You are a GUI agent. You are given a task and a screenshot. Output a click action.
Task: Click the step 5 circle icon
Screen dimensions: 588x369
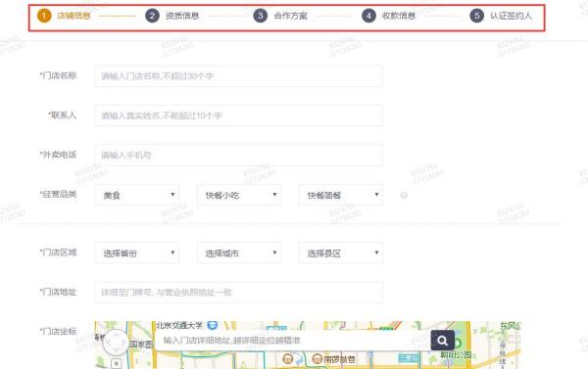476,16
